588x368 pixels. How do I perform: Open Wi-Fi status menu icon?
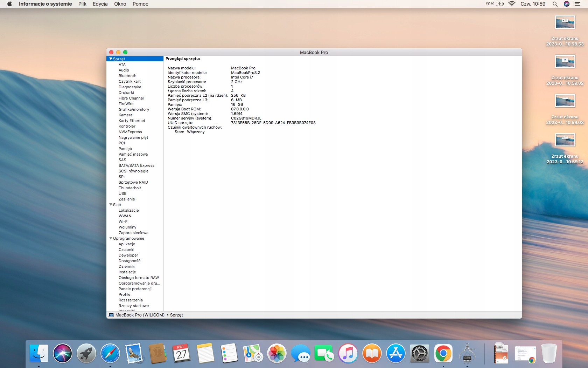point(512,4)
